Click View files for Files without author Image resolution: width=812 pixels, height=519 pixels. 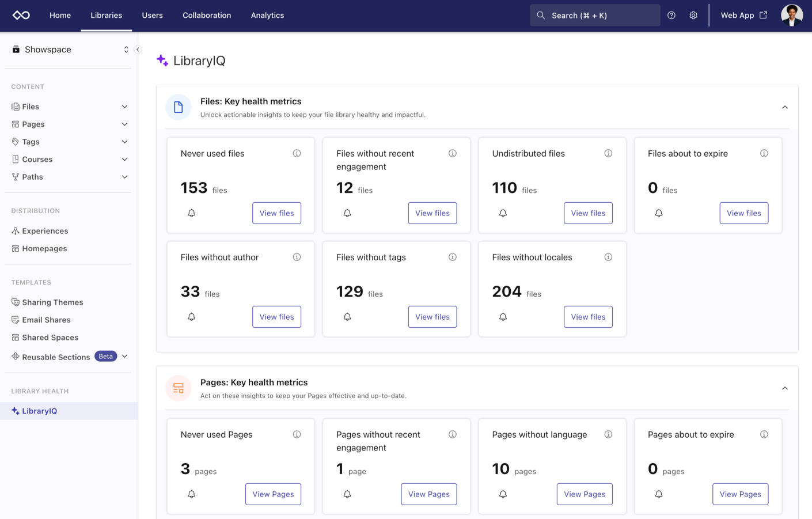point(276,317)
